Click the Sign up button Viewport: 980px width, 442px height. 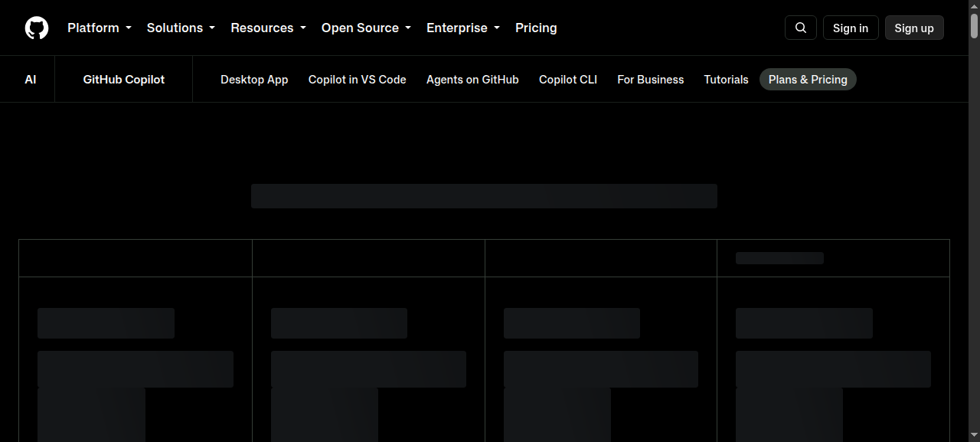point(914,28)
